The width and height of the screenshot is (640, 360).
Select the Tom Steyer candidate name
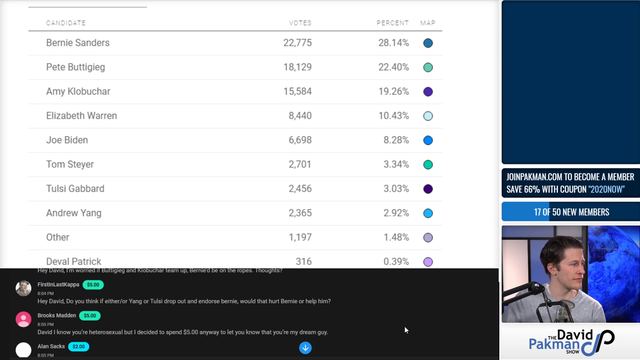click(x=70, y=164)
